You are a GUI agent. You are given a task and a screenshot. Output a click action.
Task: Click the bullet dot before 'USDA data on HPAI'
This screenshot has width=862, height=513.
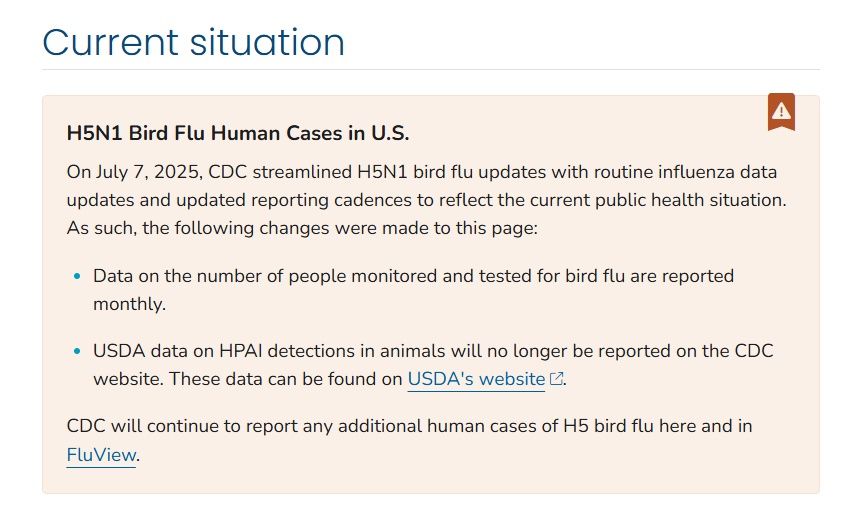(78, 352)
